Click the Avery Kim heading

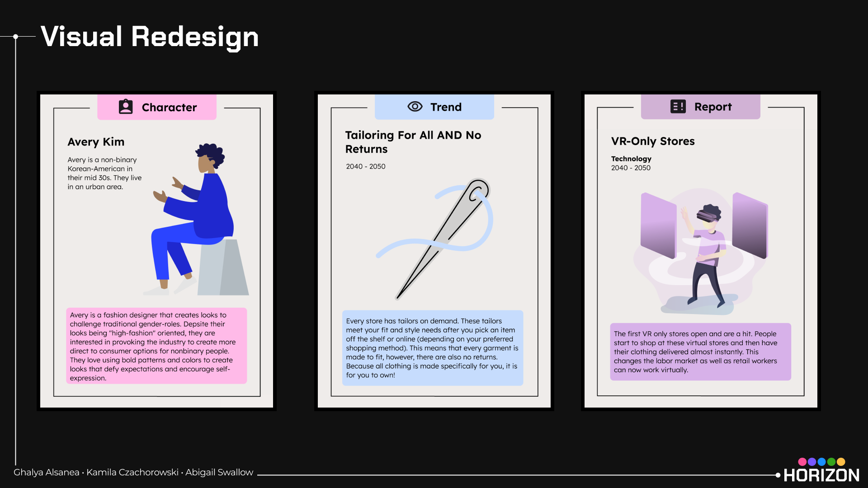pos(96,142)
